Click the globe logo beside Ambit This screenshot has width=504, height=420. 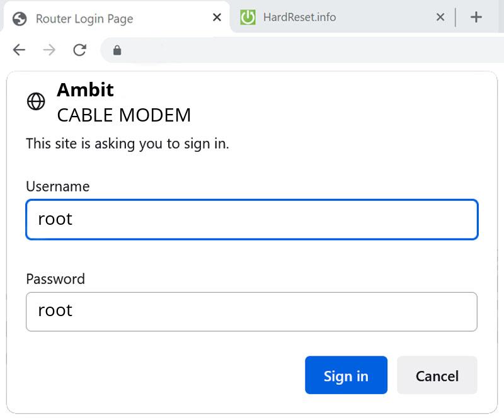click(37, 101)
